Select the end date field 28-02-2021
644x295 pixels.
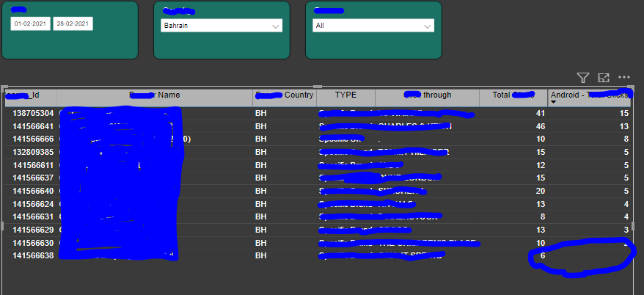(x=73, y=23)
